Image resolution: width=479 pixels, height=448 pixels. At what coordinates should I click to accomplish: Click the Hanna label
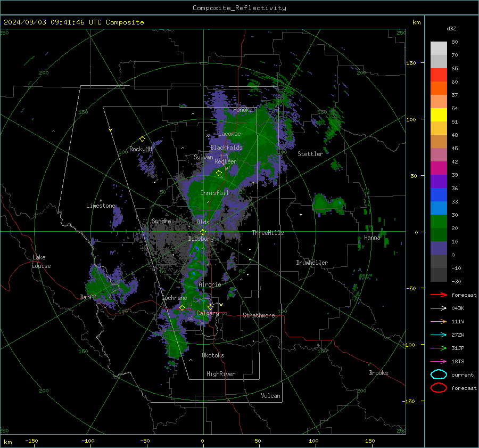(372, 238)
